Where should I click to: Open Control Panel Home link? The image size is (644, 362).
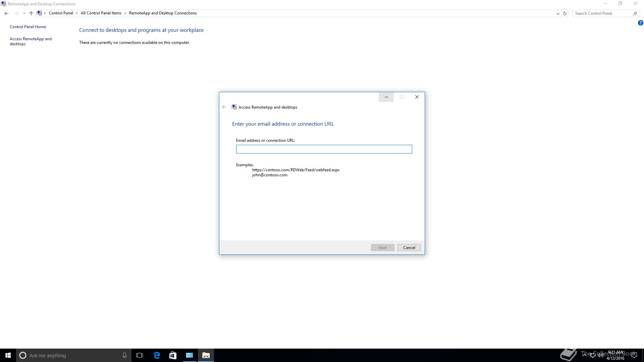coord(28,27)
